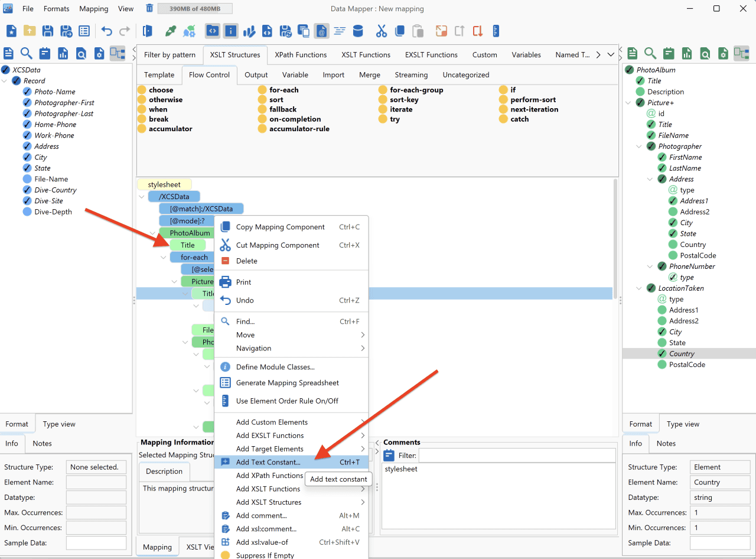Click the new mapping file icon
The width and height of the screenshot is (756, 559).
11,31
